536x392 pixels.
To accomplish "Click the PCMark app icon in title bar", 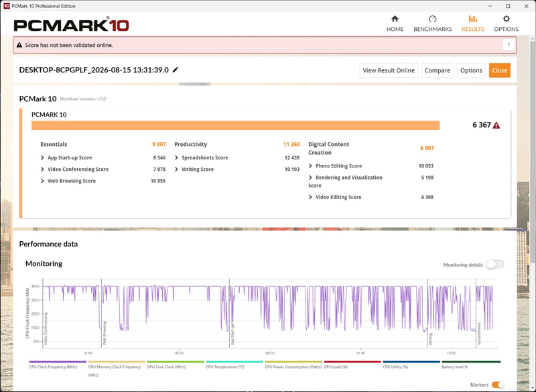I will click(x=6, y=6).
